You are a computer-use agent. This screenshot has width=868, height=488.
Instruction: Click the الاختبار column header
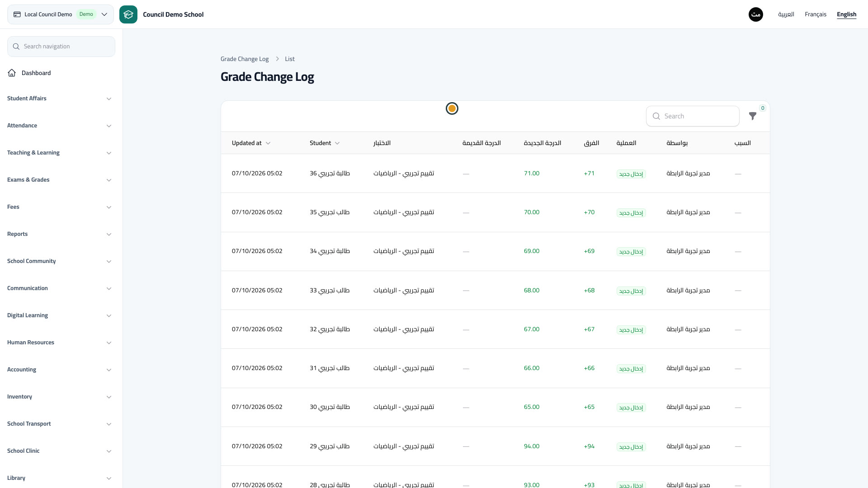coord(382,143)
